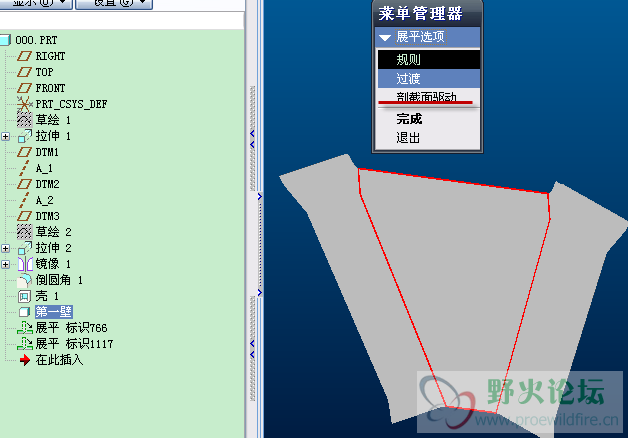628x438 pixels.
Task: Select 过渡 unbend option
Action: (429, 78)
